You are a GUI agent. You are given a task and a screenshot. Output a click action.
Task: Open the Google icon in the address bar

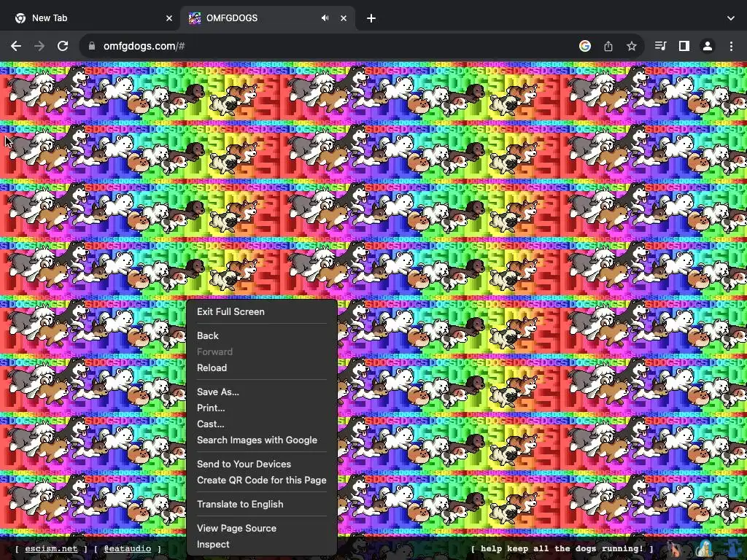585,46
